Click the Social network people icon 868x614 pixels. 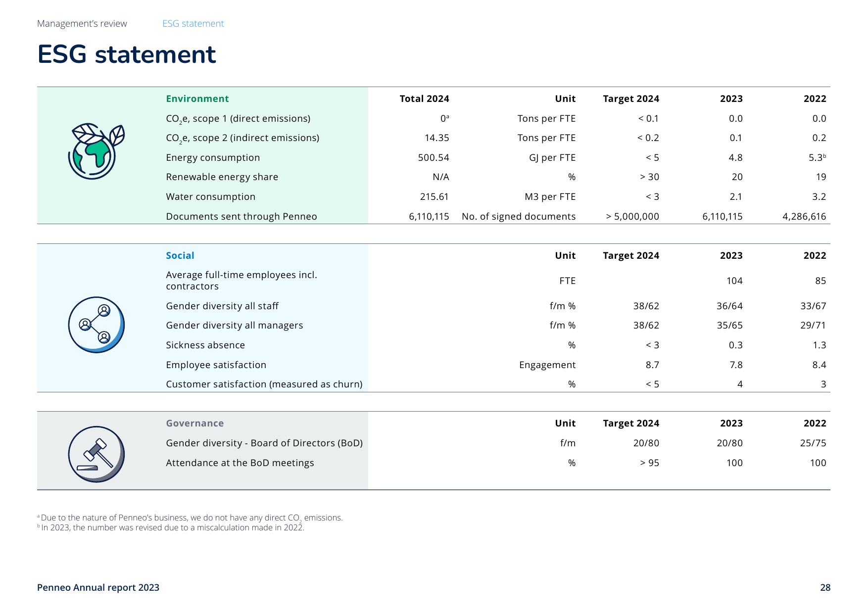tap(96, 325)
